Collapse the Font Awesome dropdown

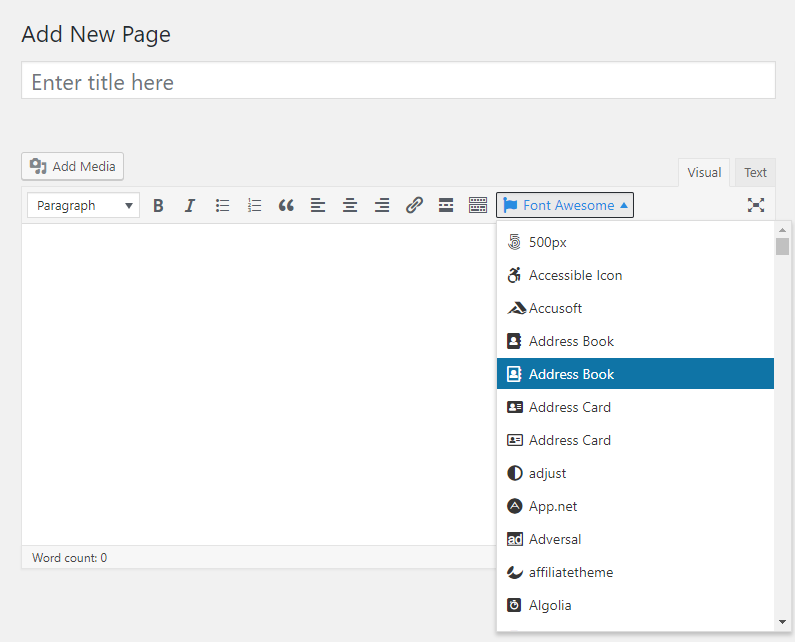565,205
